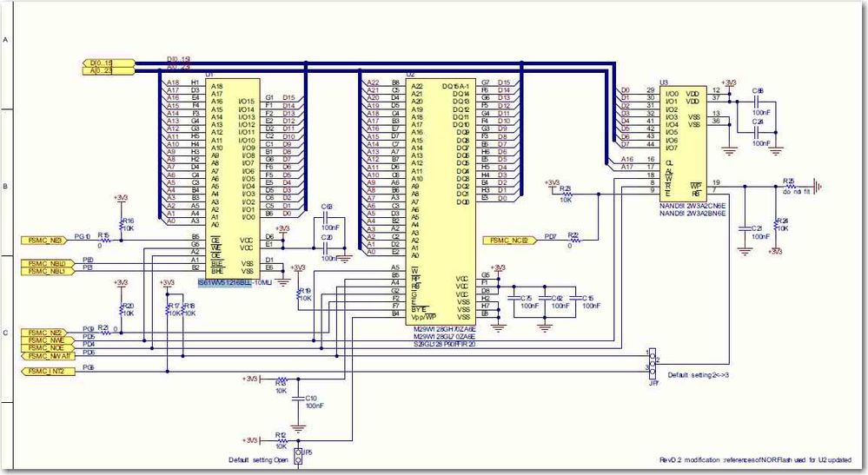Screen dimensions: 868x475
Task: Select the FSMC_NE3 port symbol
Action: (x=43, y=240)
